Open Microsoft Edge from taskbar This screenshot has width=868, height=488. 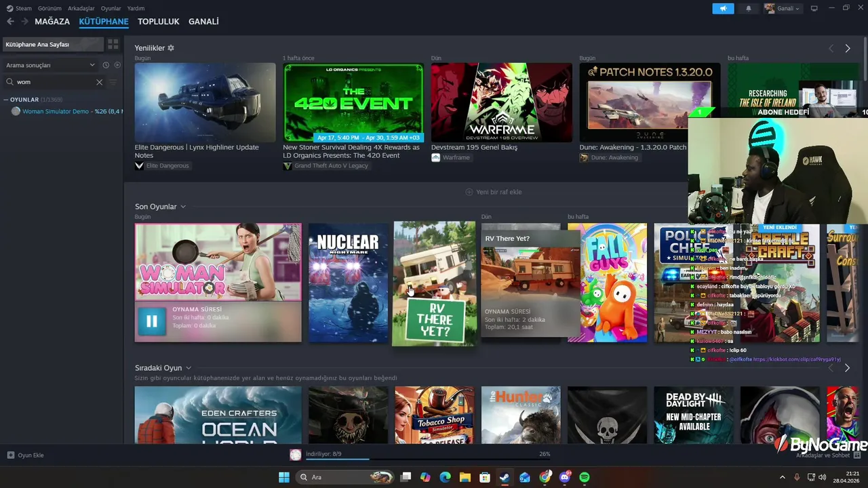(445, 477)
